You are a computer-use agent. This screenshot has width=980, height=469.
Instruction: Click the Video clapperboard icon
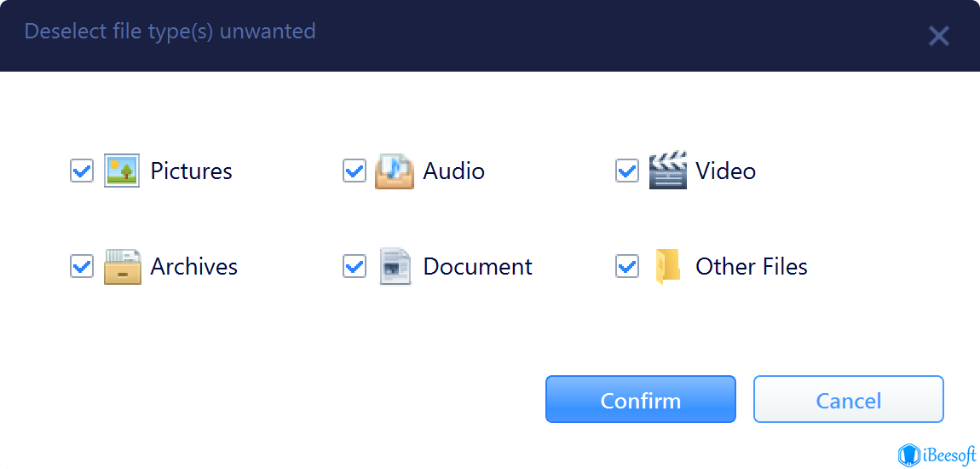click(667, 170)
